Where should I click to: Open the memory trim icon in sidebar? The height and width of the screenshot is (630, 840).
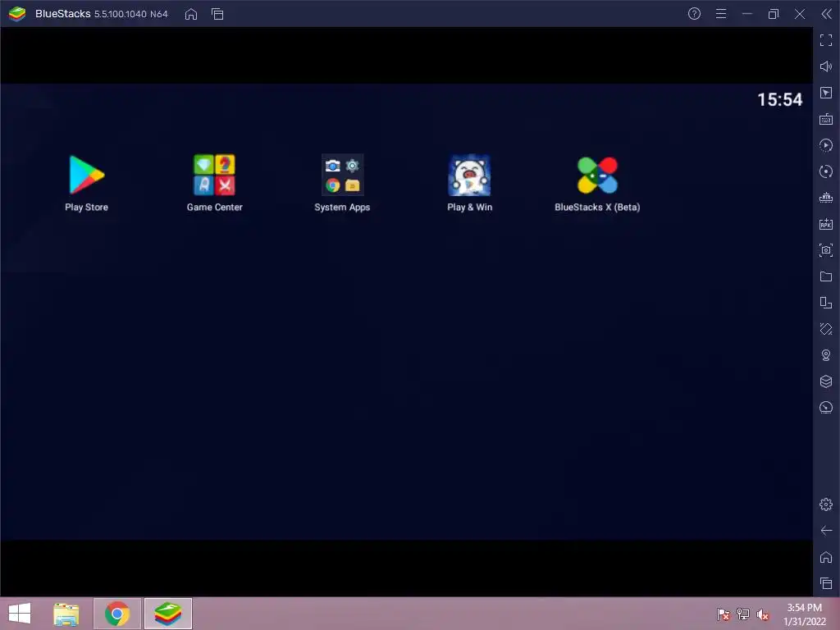(x=826, y=198)
